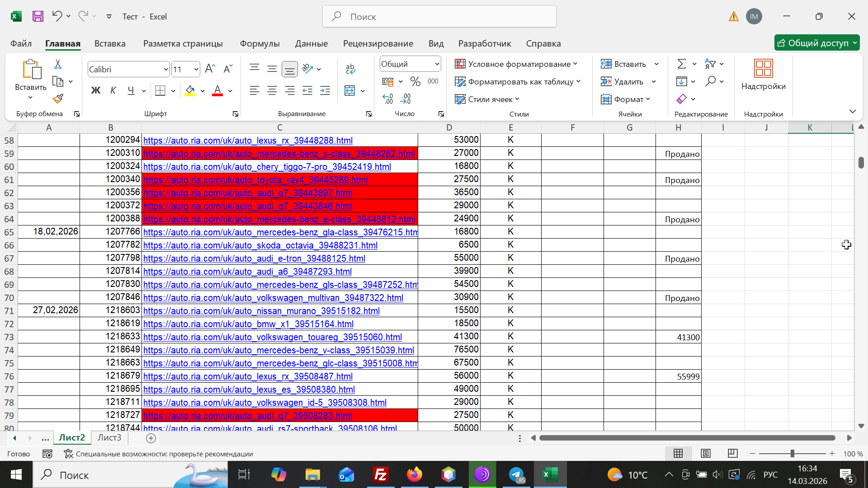Toggle Italic (К) formatting
Image resolution: width=868 pixels, height=488 pixels.
point(113,90)
